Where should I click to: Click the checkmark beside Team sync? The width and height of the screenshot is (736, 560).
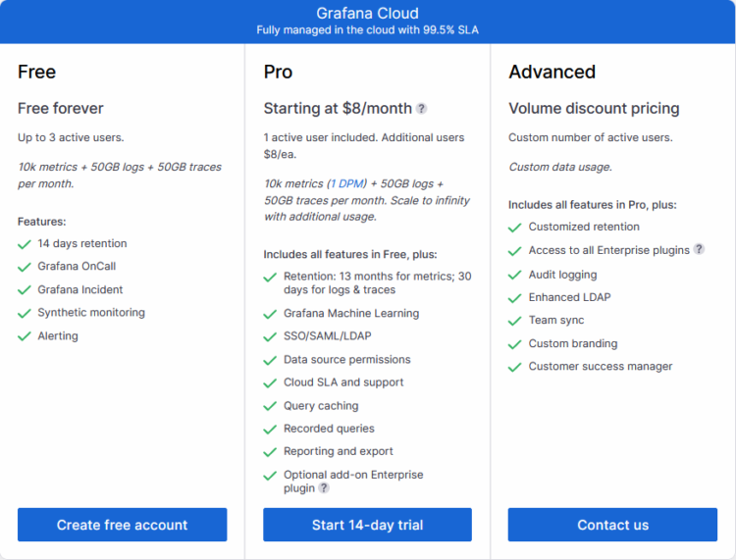(x=515, y=322)
